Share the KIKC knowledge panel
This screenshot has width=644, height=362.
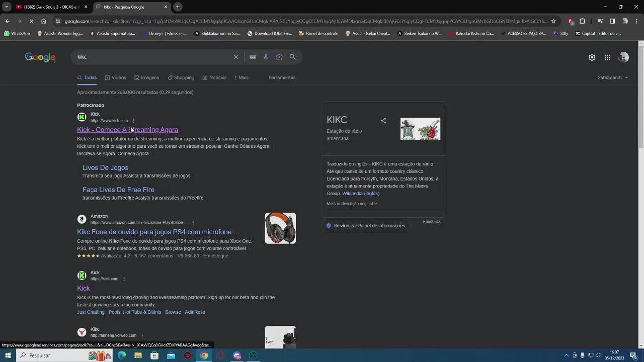coord(383,121)
